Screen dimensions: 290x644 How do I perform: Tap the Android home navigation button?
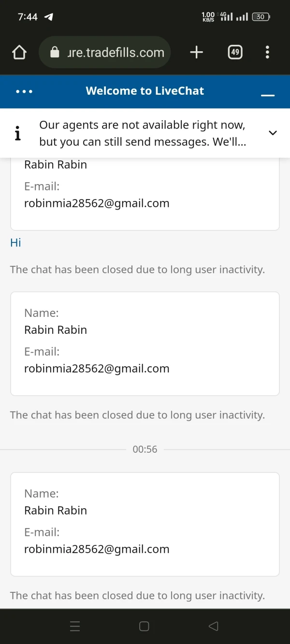(x=144, y=626)
